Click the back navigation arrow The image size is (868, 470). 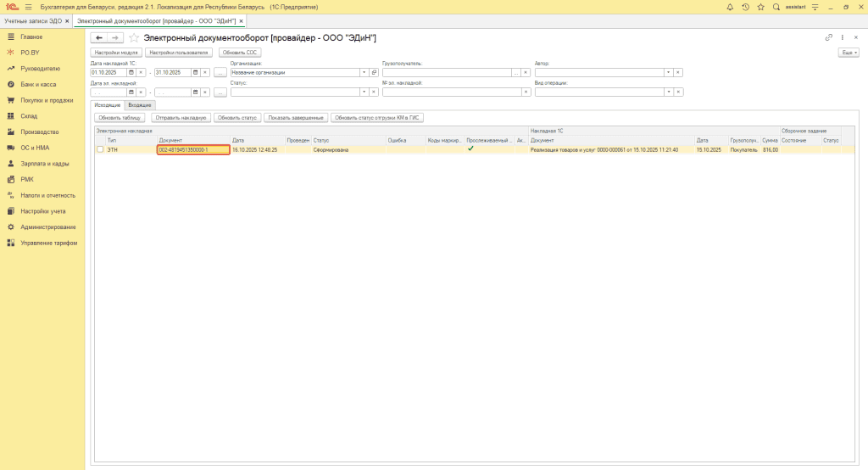click(x=99, y=38)
